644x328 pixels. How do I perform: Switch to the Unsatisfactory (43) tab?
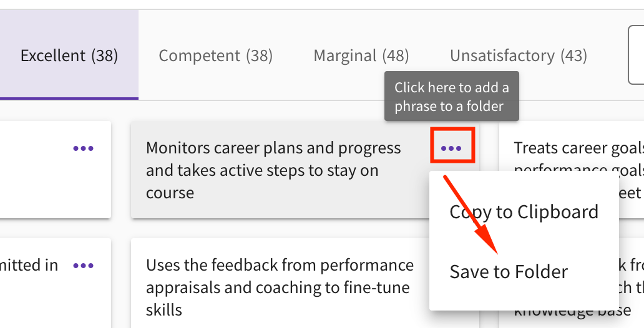pyautogui.click(x=519, y=55)
